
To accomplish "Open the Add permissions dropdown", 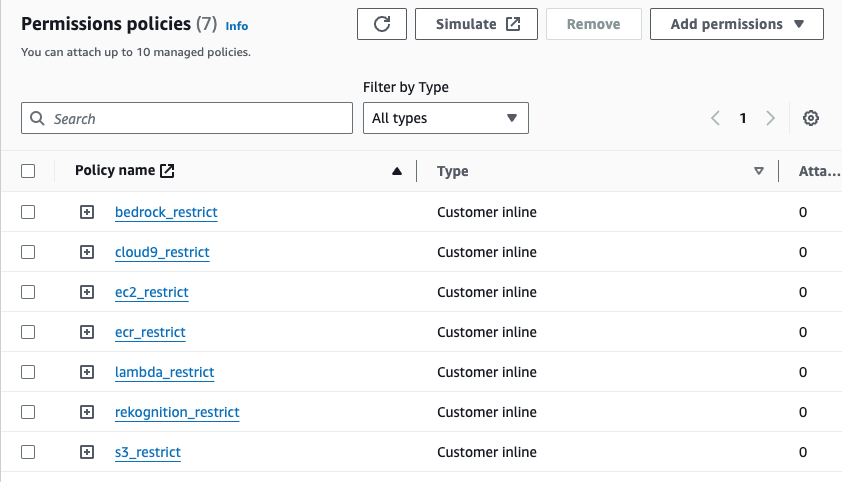I will point(737,24).
